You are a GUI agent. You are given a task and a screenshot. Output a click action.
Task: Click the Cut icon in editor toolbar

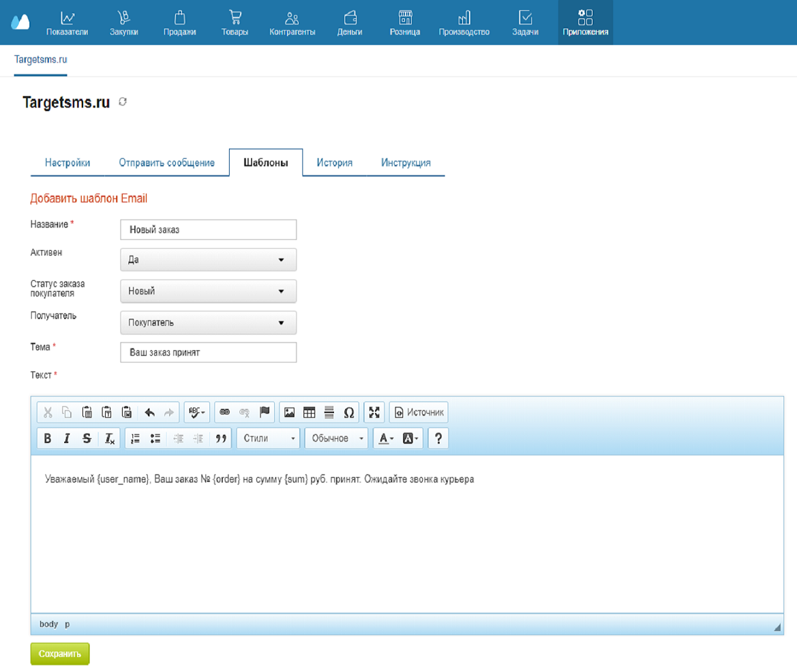(x=48, y=412)
